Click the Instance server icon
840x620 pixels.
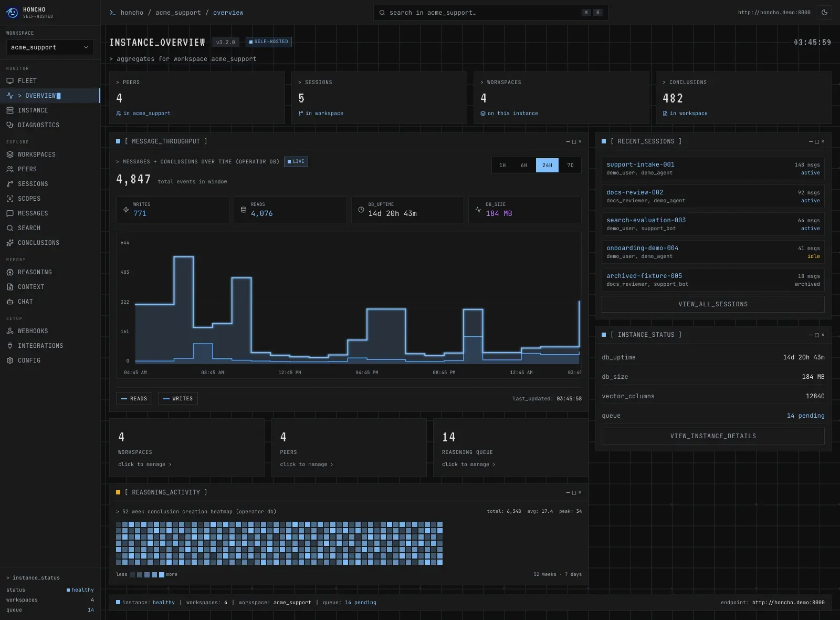point(10,110)
